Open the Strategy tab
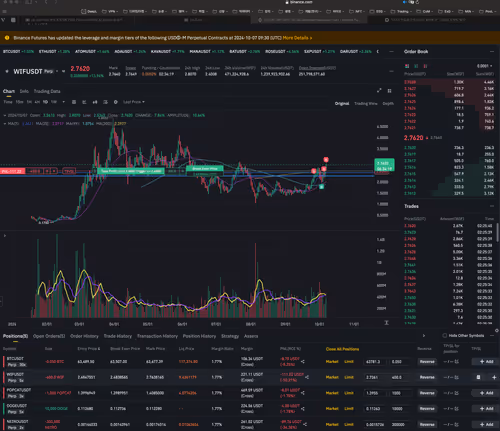This screenshot has width=500, height=431. (x=230, y=336)
